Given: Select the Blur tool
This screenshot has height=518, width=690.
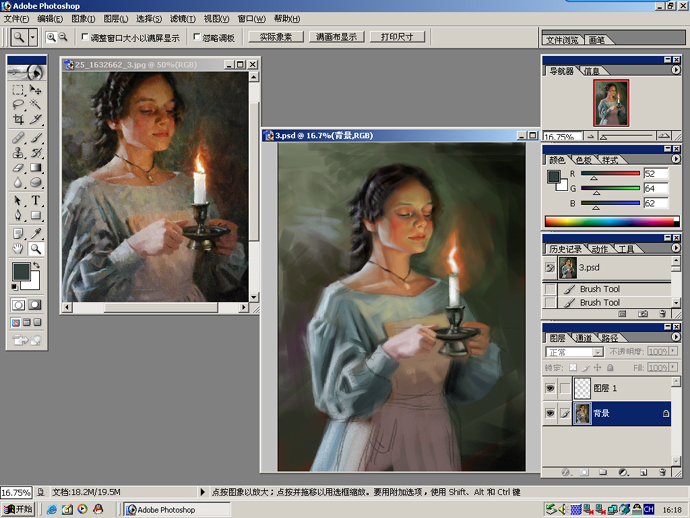Looking at the screenshot, I should (x=18, y=182).
